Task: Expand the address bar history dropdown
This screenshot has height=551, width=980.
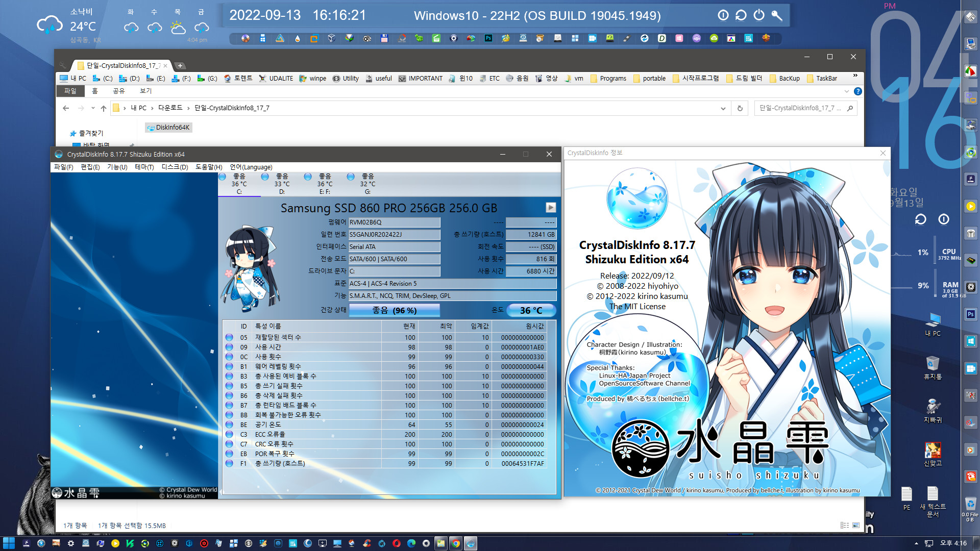Action: point(723,108)
